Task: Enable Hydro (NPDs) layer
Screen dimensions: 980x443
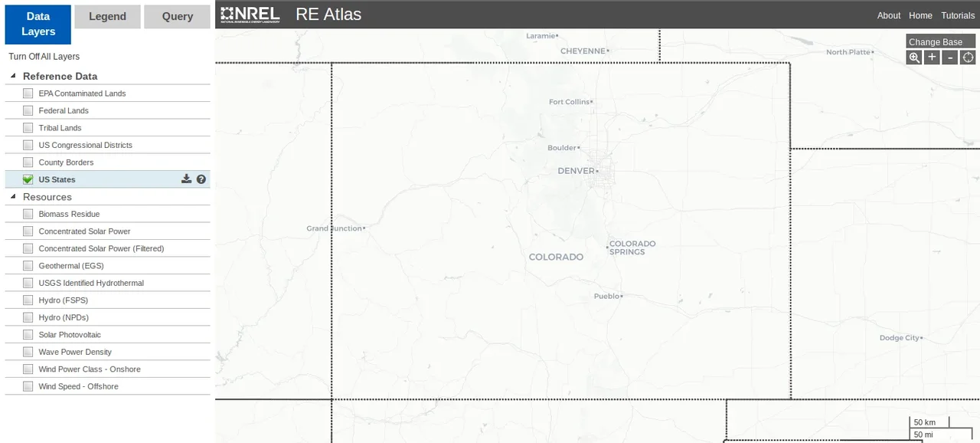Action: (28, 317)
